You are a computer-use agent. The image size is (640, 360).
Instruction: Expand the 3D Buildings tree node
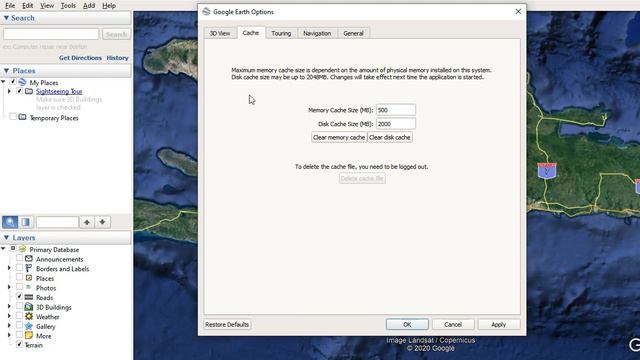[x=9, y=307]
